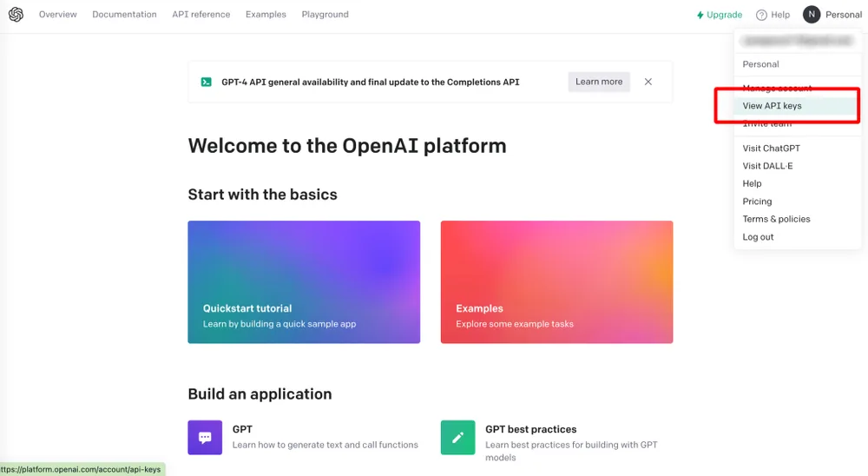Click the Start with the basics heading
868x476 pixels.
[x=262, y=195]
